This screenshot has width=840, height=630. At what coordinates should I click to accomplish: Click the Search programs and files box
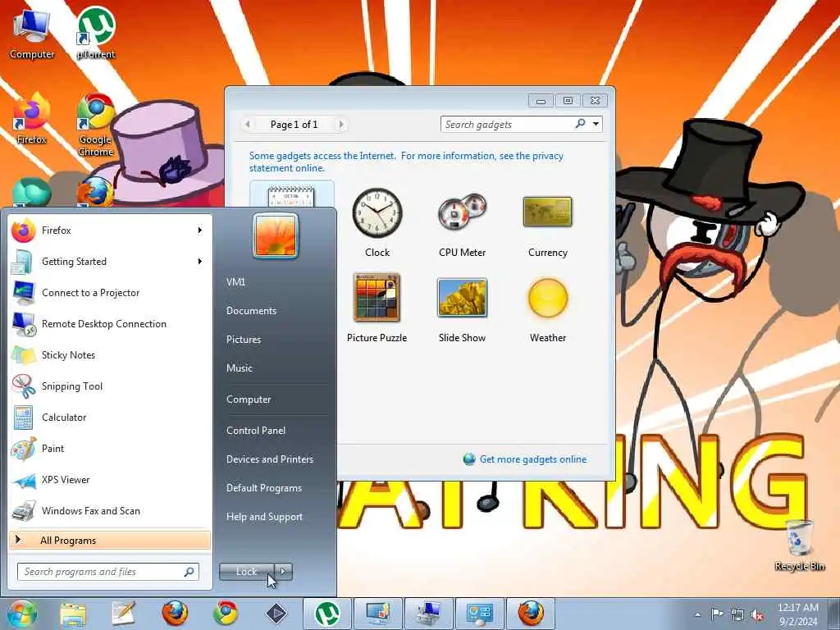click(108, 572)
